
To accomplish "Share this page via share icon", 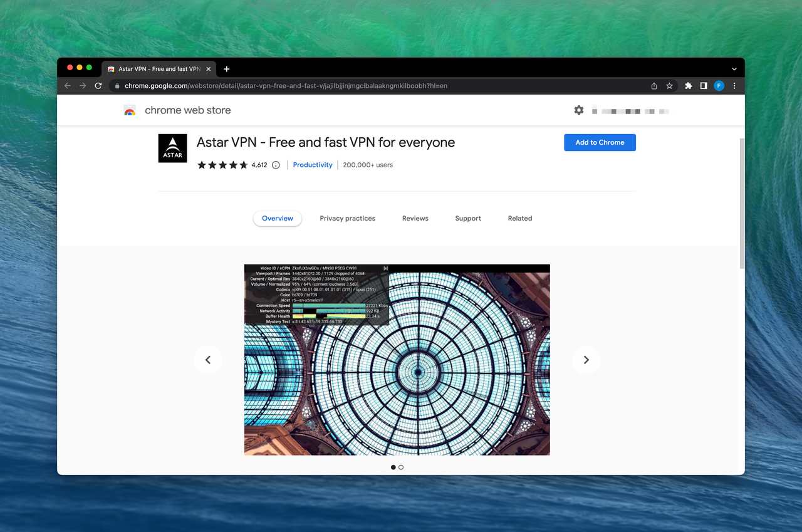I will point(654,86).
